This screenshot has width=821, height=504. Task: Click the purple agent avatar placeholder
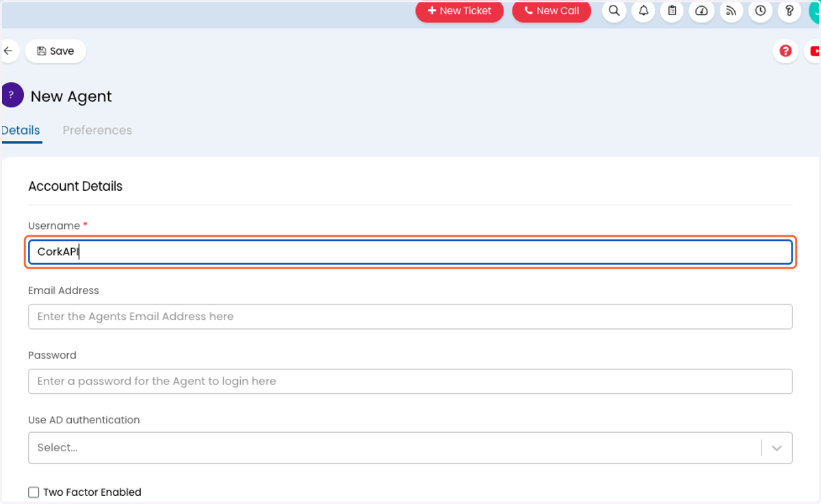click(x=12, y=95)
